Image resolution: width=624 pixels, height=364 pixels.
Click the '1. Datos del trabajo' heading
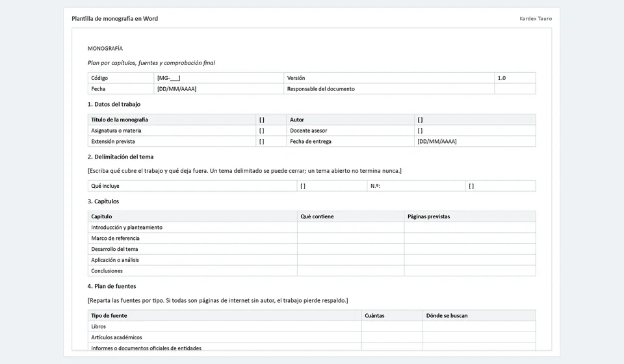pyautogui.click(x=114, y=104)
